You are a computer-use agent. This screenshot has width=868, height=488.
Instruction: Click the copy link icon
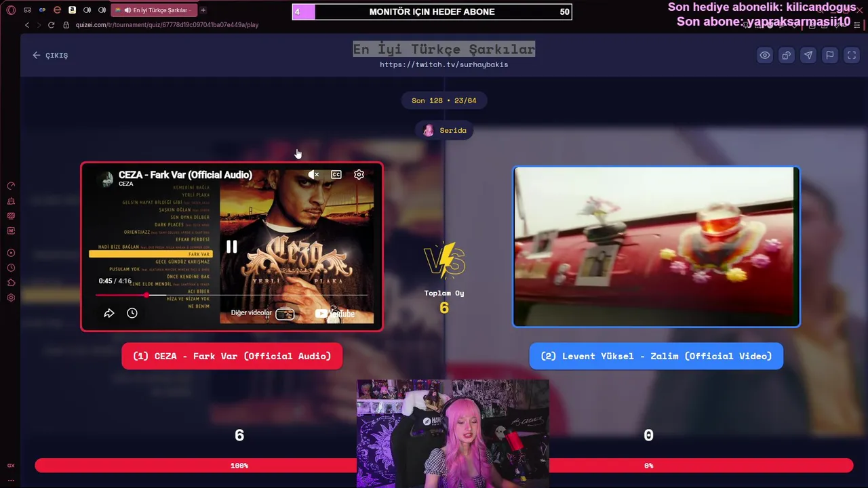(786, 56)
